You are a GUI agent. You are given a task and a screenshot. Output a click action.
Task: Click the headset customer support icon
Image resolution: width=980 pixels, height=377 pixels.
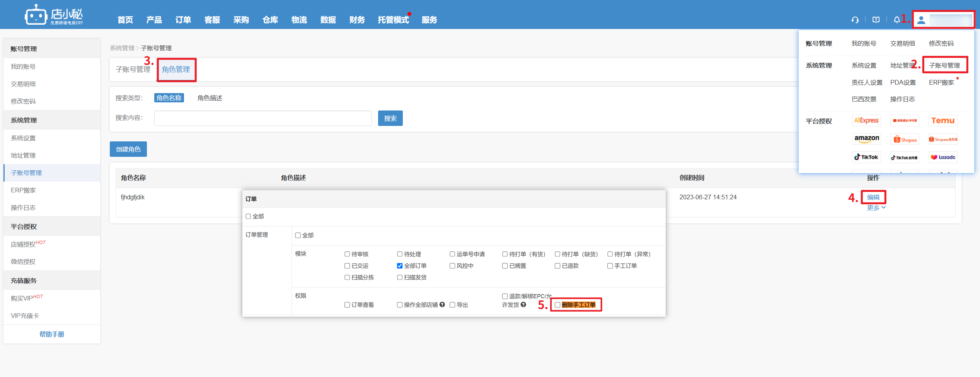tap(855, 20)
